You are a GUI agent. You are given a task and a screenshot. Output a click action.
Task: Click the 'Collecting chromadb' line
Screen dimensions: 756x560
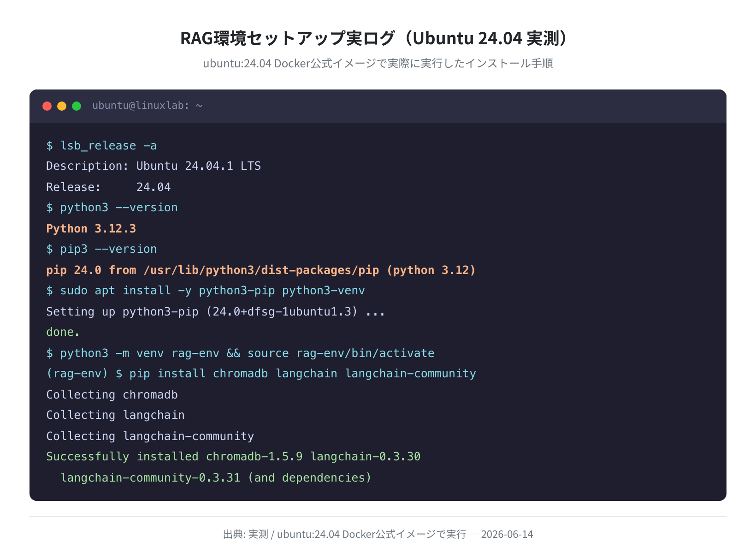[x=112, y=395]
